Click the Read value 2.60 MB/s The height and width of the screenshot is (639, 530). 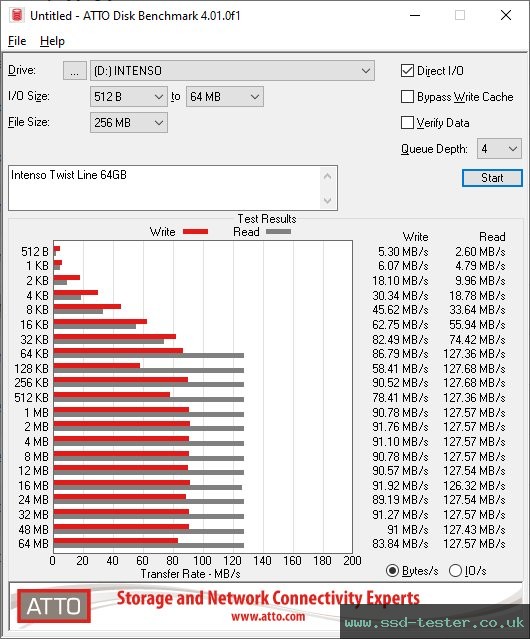click(x=480, y=252)
